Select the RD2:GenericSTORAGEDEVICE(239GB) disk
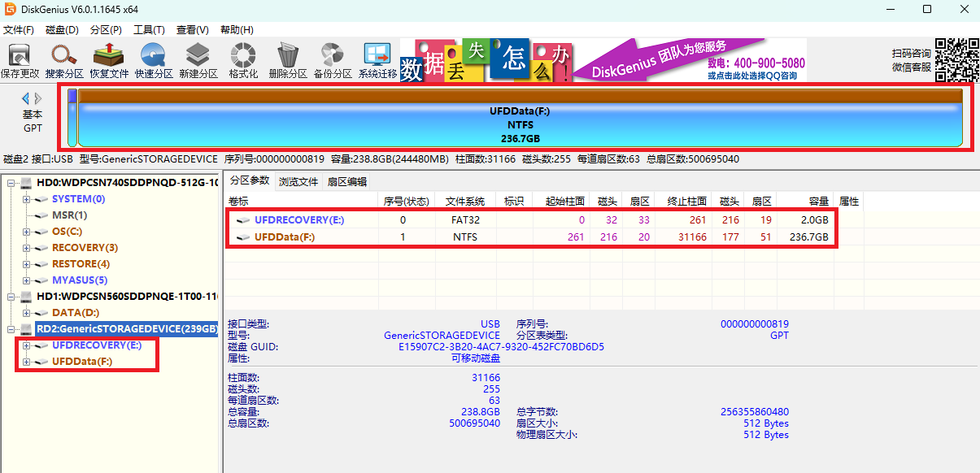 (x=127, y=329)
